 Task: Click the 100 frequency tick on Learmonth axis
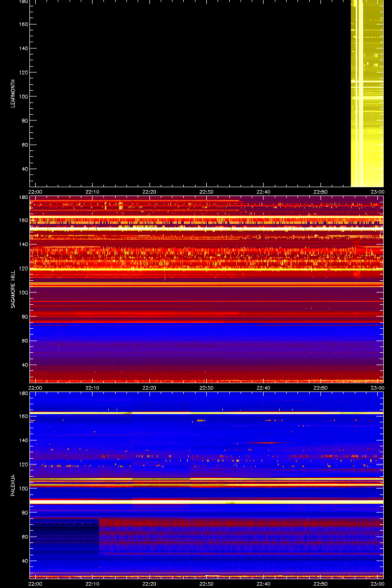pyautogui.click(x=24, y=97)
